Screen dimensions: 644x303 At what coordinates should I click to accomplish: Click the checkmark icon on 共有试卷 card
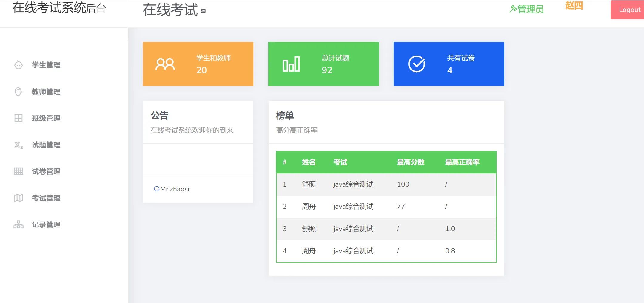tap(417, 64)
